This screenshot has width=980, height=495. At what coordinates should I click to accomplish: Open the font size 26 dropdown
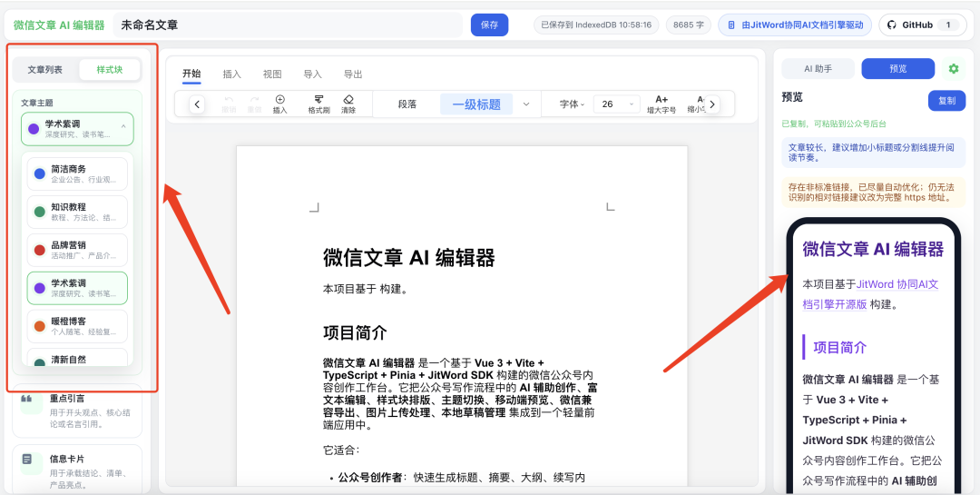616,104
